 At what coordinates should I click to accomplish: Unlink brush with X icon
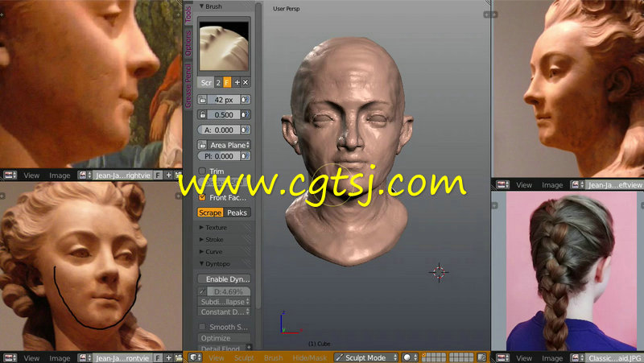246,83
